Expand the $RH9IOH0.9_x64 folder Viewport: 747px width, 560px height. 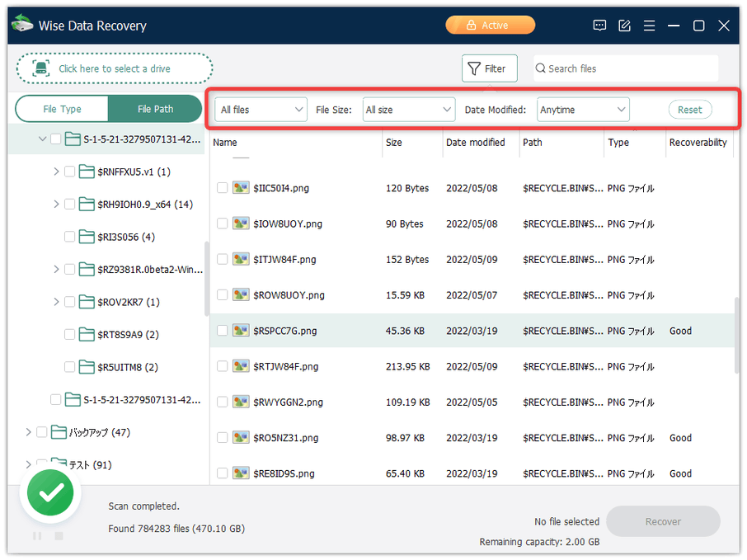point(56,205)
